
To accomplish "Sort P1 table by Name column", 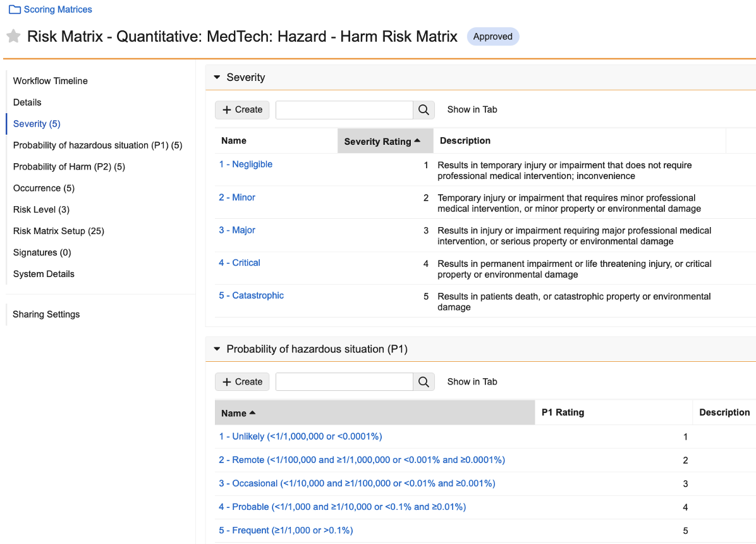I will 375,412.
